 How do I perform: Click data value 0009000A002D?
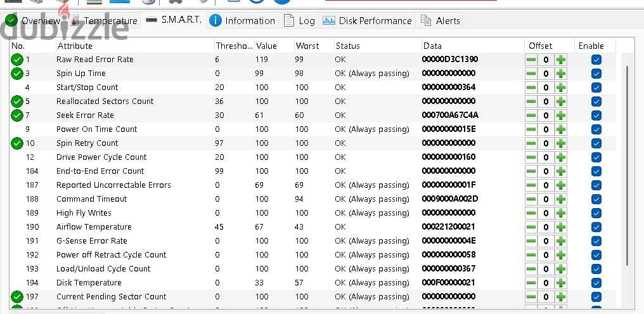pos(450,199)
